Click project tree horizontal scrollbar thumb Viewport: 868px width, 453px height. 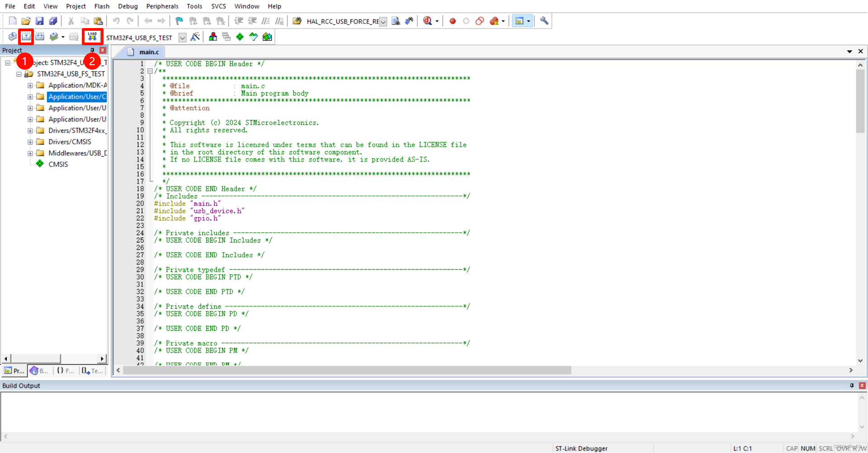click(x=35, y=358)
